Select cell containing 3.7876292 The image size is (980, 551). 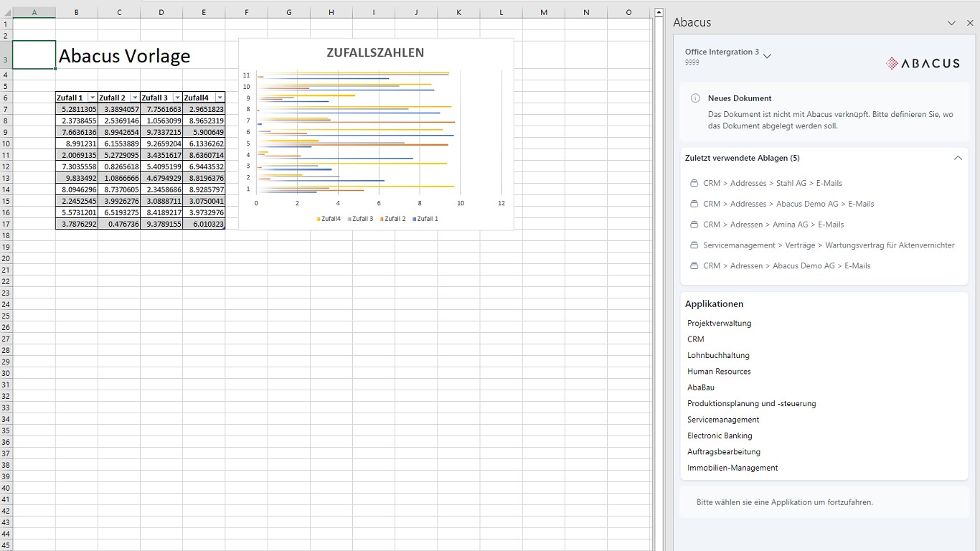[77, 224]
